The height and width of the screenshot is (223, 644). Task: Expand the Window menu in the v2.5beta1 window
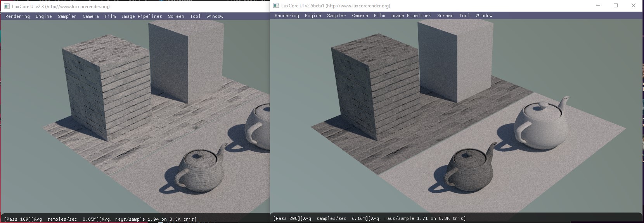(484, 16)
